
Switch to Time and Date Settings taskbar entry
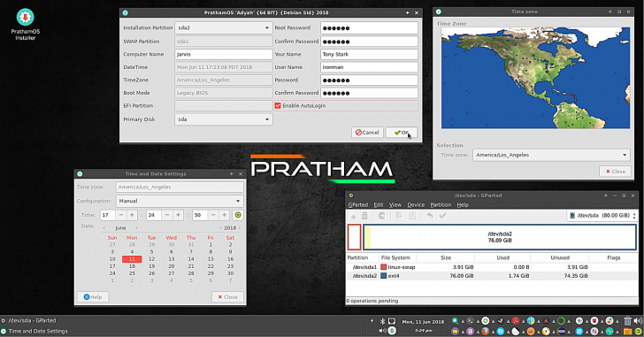[x=38, y=332]
